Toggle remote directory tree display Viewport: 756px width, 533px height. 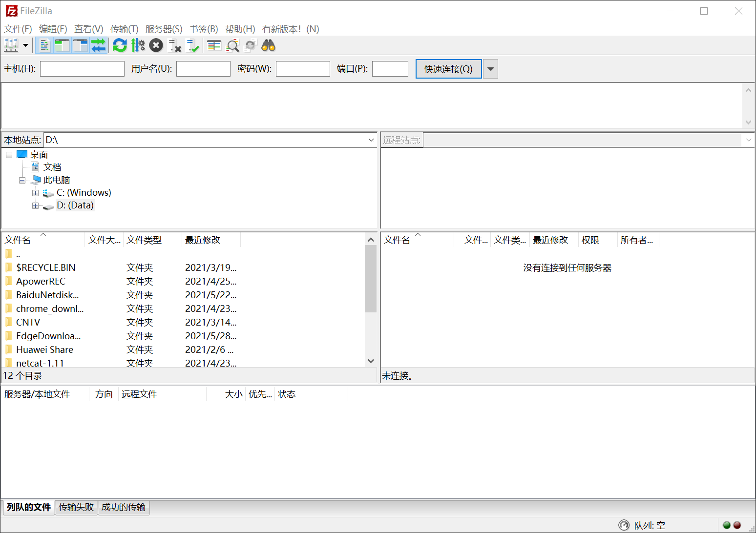click(80, 45)
